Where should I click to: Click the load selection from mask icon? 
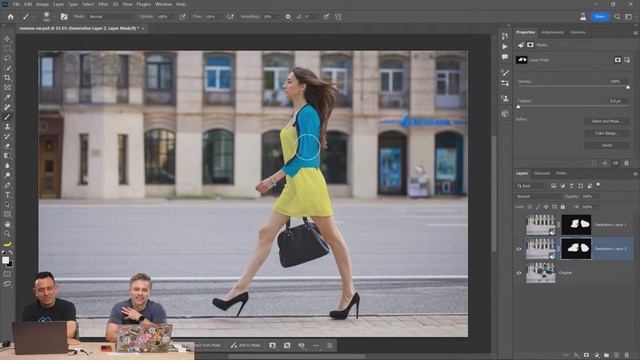[594, 163]
